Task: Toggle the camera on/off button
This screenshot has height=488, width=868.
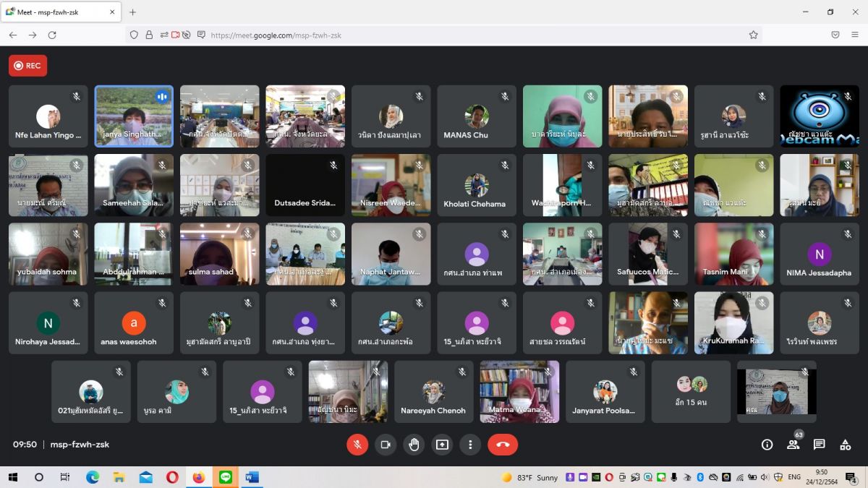Action: point(386,445)
